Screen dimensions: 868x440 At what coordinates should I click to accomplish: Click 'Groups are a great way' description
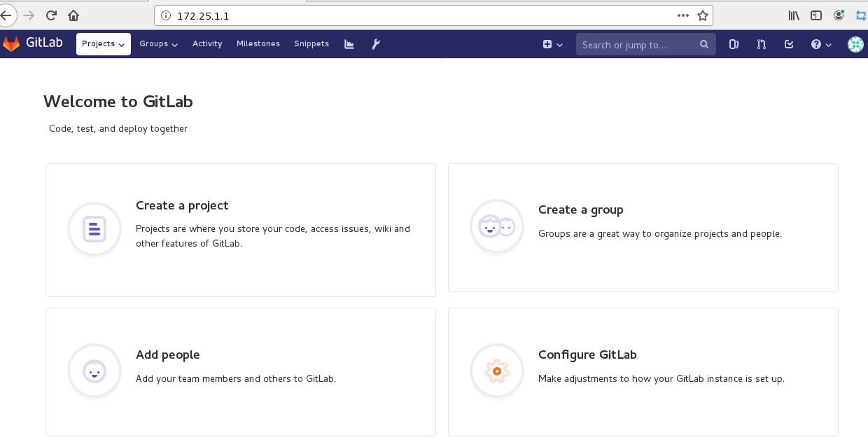pos(660,233)
